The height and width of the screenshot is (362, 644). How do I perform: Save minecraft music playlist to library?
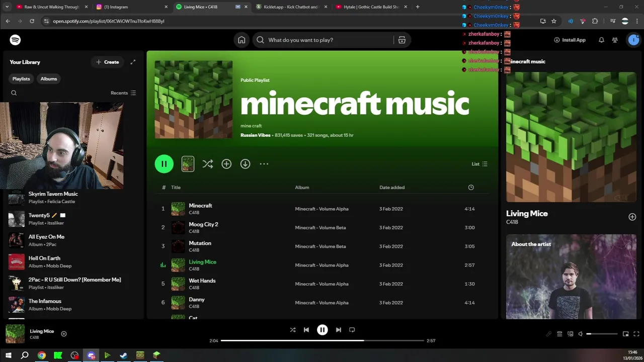(x=226, y=164)
